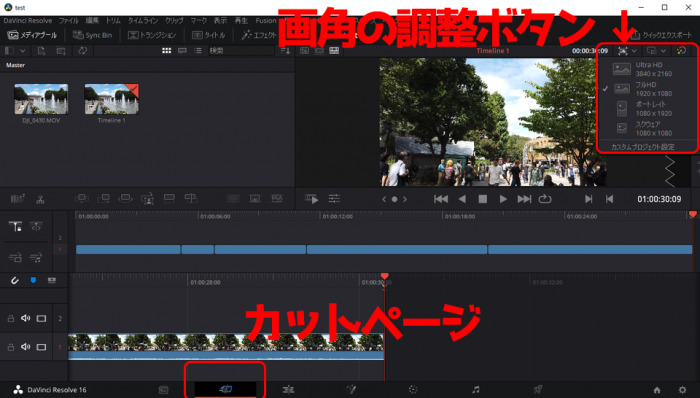The image size is (700, 398).
Task: Click the source overwrite icon
Action: tap(191, 199)
